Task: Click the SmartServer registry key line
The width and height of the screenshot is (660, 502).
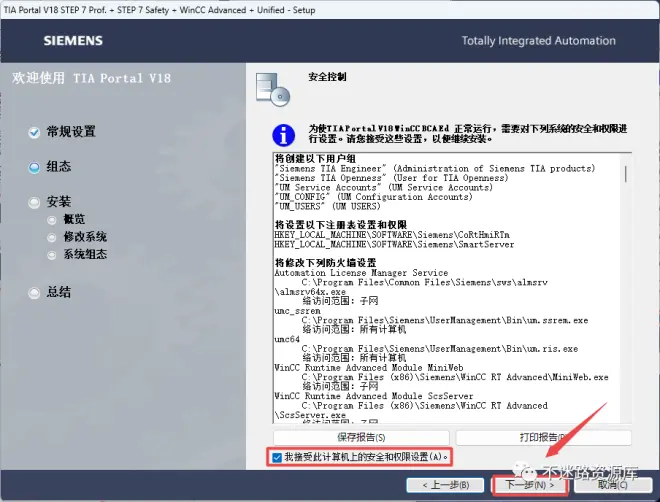Action: pos(394,244)
